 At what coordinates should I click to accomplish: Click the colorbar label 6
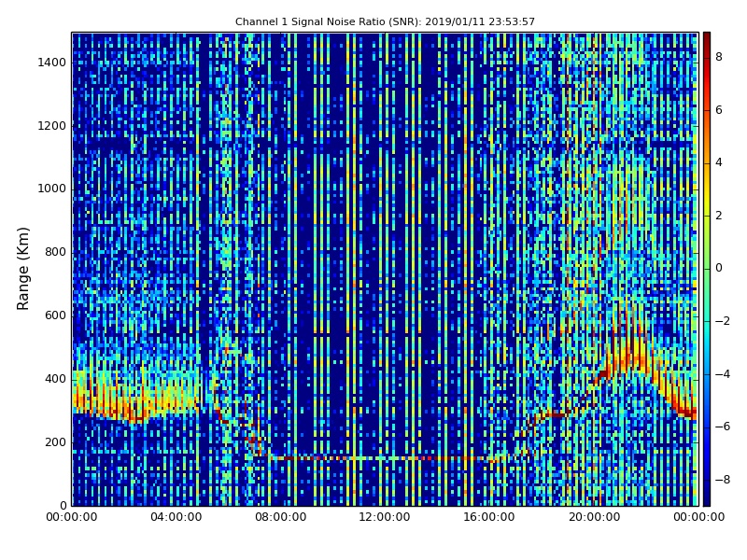click(719, 110)
